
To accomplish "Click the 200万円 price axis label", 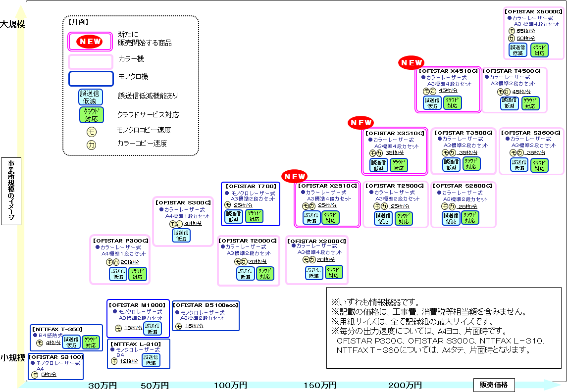I will (405, 386).
